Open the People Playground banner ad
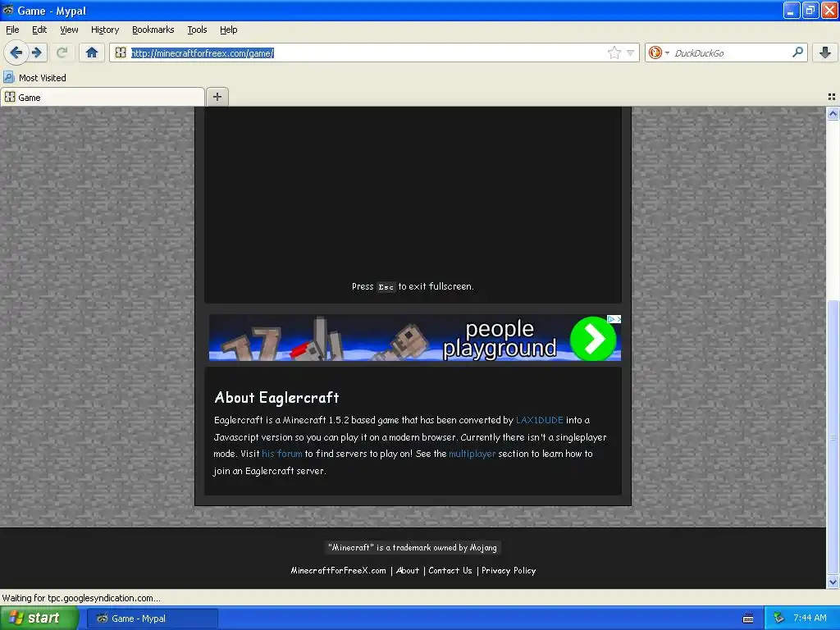The height and width of the screenshot is (630, 840). pos(414,337)
